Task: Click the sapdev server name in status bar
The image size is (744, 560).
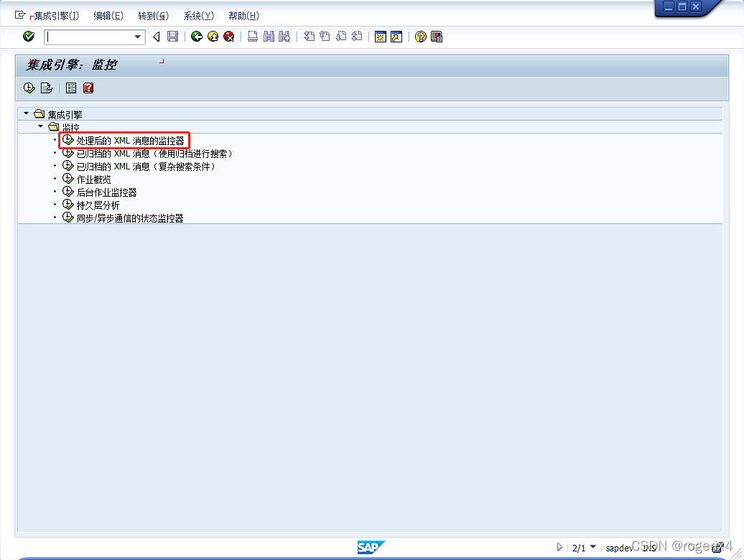Action: tap(619, 548)
